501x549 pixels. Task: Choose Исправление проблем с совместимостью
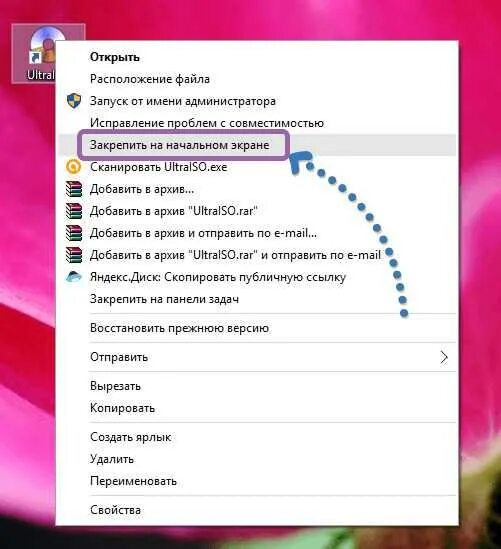pyautogui.click(x=207, y=123)
